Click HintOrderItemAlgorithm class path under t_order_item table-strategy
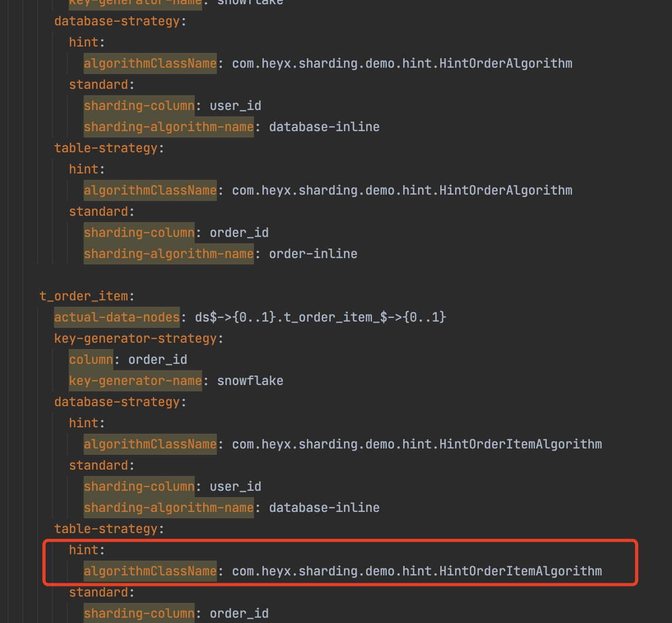672x623 pixels. pyautogui.click(x=417, y=571)
